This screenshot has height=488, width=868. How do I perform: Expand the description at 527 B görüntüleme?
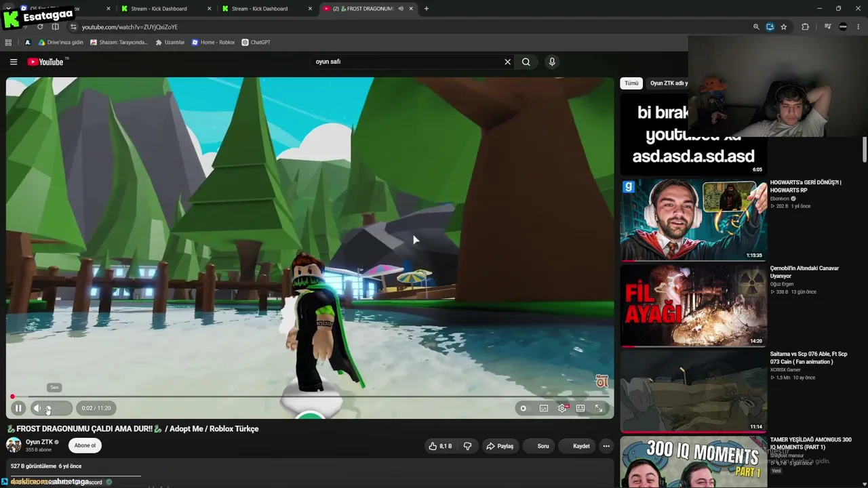click(x=46, y=466)
